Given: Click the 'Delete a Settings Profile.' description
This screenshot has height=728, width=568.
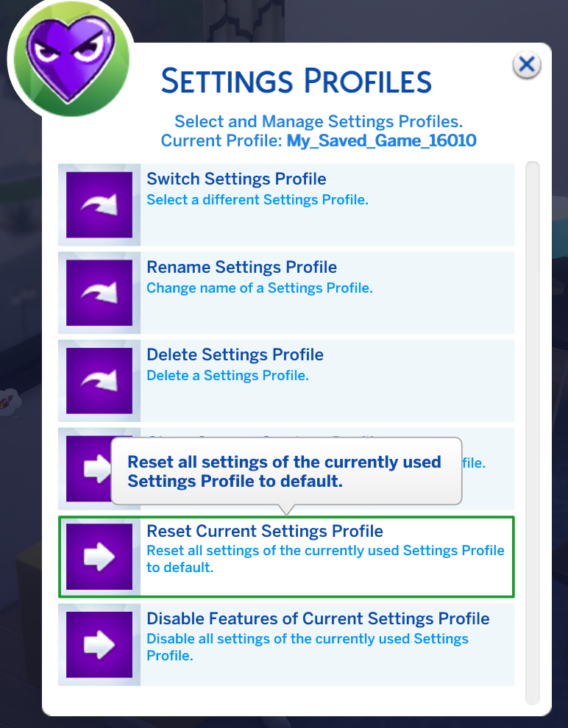Looking at the screenshot, I should (227, 375).
